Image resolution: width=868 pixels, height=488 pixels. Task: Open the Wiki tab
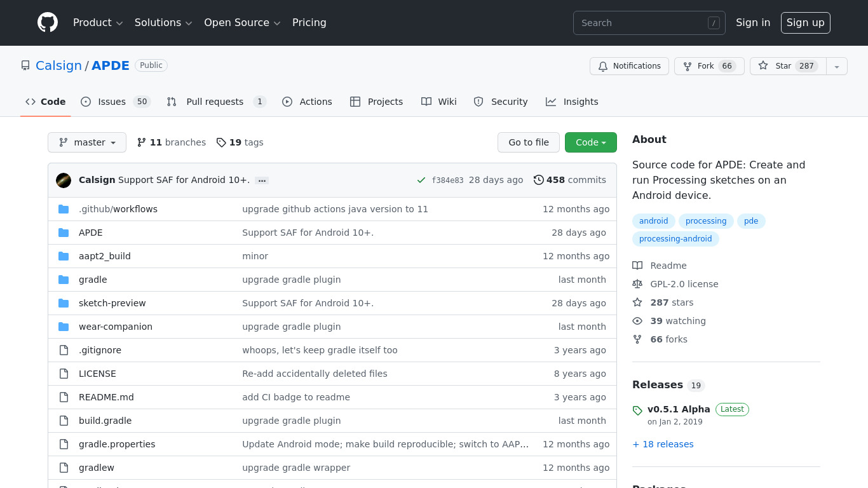(438, 102)
